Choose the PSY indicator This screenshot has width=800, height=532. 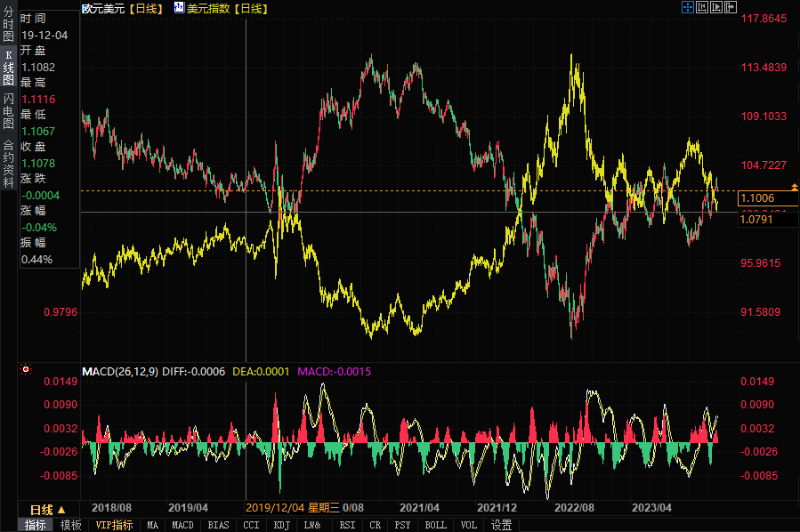point(402,525)
